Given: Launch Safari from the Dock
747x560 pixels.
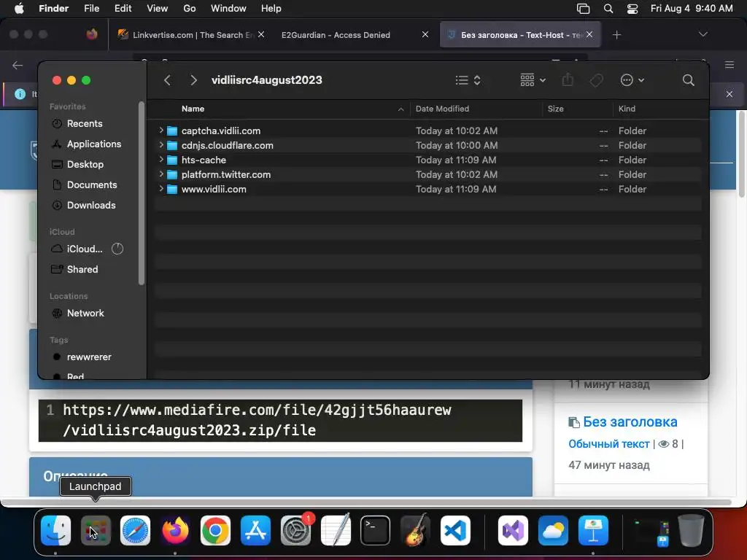Looking at the screenshot, I should click(x=135, y=530).
